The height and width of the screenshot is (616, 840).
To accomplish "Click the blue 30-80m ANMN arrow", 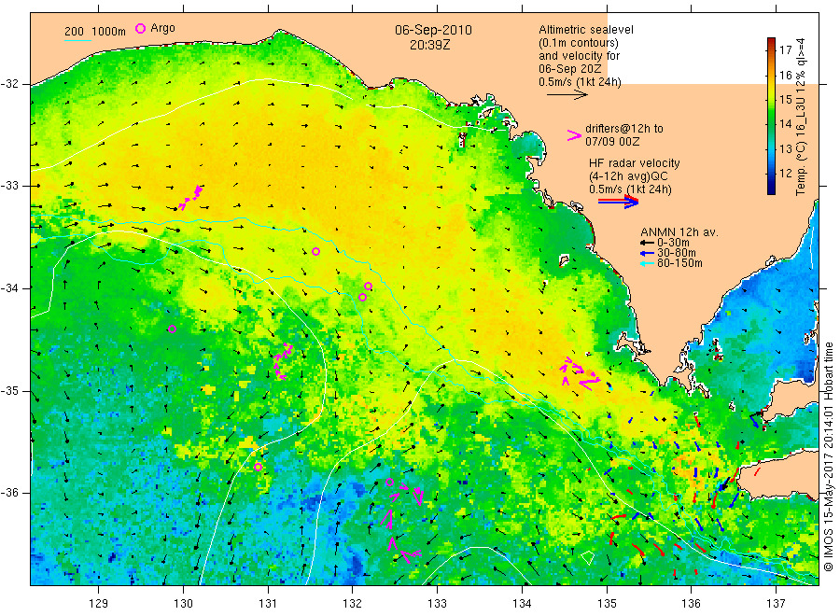I will [x=647, y=253].
